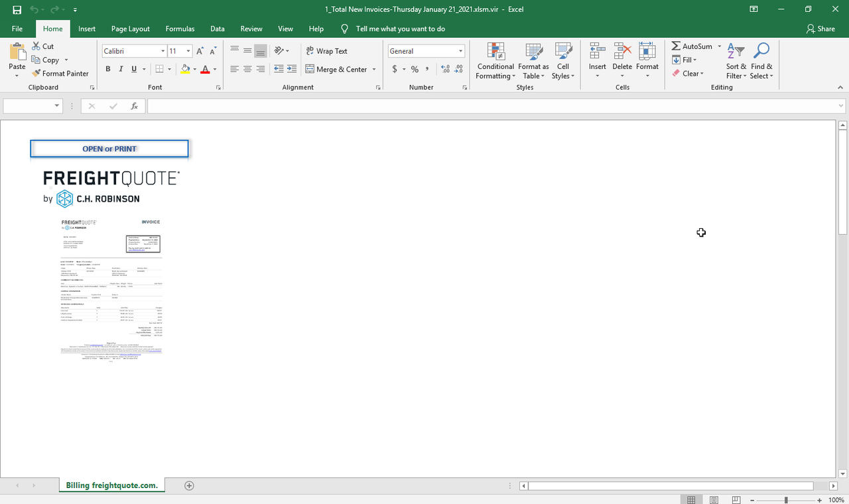Open Conditional Formatting
The height and width of the screenshot is (504, 849).
pyautogui.click(x=495, y=61)
